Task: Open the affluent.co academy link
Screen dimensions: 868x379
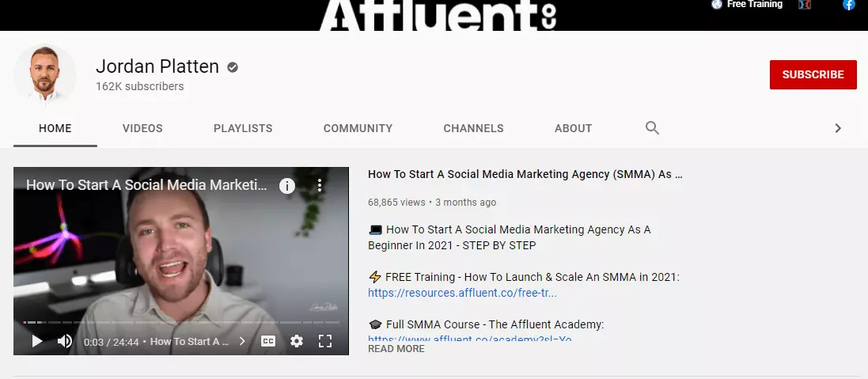Action: [x=469, y=337]
